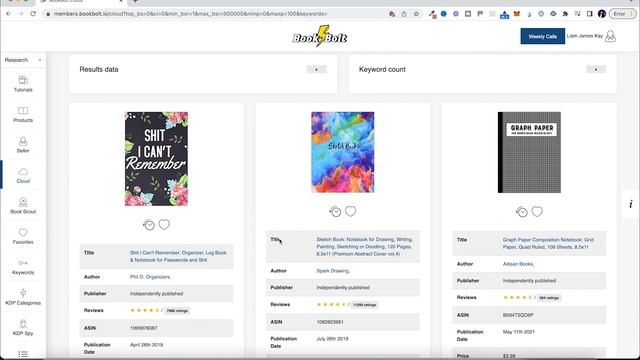The width and height of the screenshot is (640, 360).
Task: Click the browser profile avatar
Action: (602, 14)
